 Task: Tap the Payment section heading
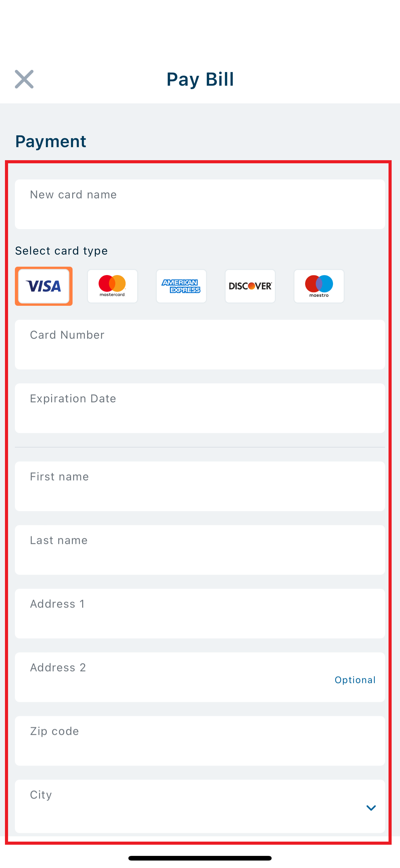[x=51, y=141]
